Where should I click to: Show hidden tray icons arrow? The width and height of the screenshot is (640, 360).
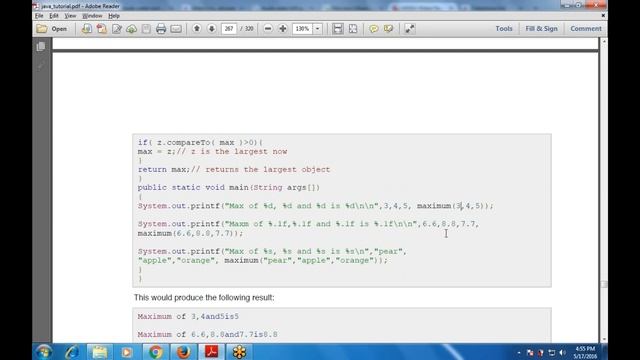pos(519,353)
